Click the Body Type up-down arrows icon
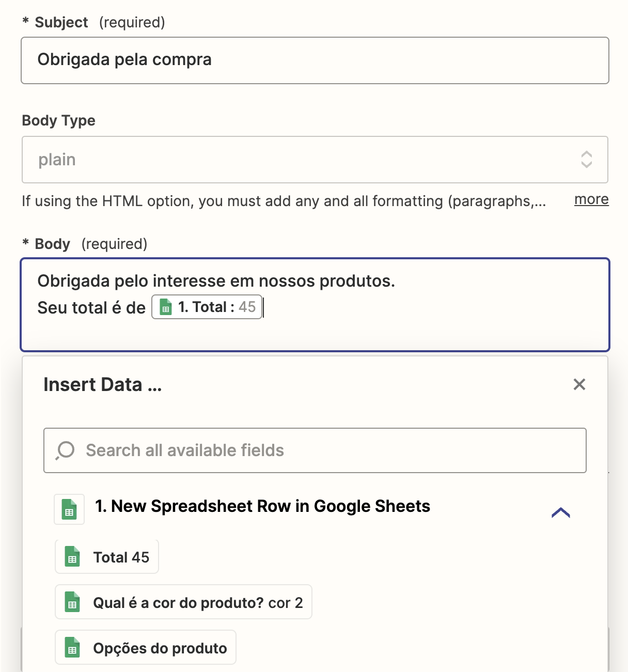The width and height of the screenshot is (628, 672). click(x=586, y=160)
